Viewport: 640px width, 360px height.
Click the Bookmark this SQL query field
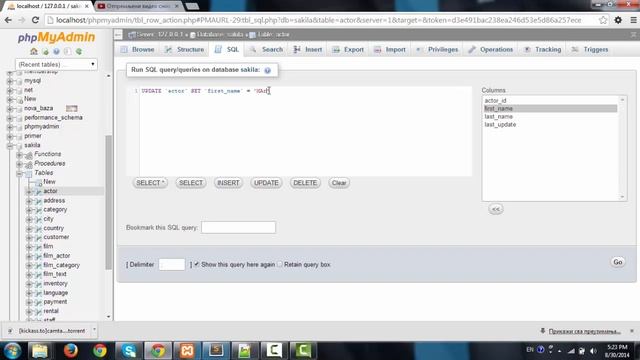tap(238, 227)
